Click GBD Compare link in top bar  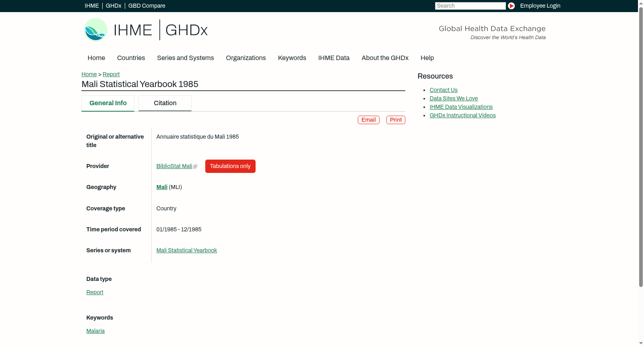tap(147, 6)
